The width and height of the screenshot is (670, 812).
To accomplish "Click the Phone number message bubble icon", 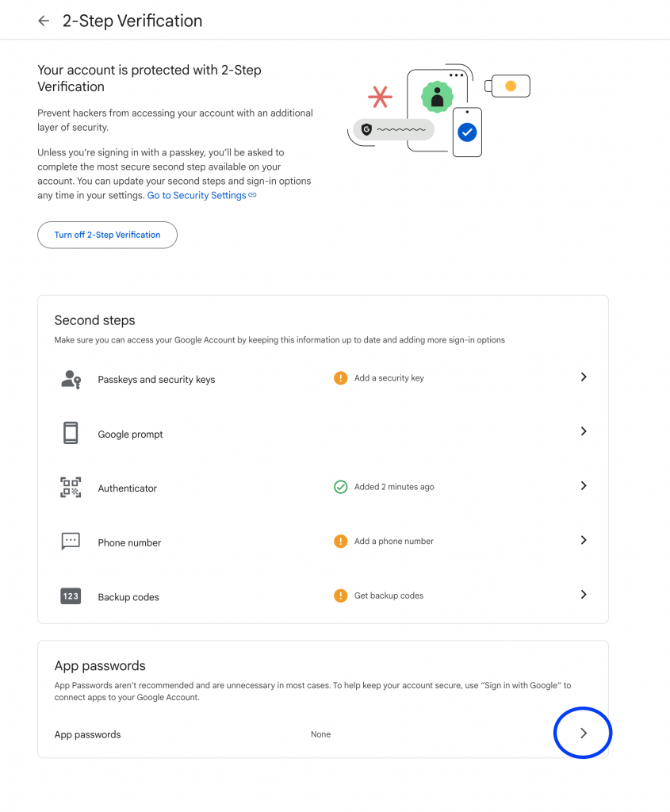I will [x=71, y=541].
